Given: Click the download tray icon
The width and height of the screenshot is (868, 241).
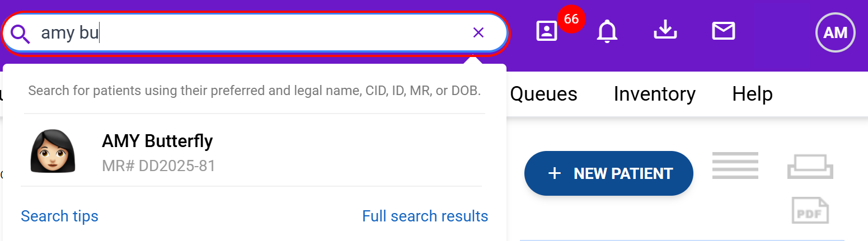Looking at the screenshot, I should 665,31.
